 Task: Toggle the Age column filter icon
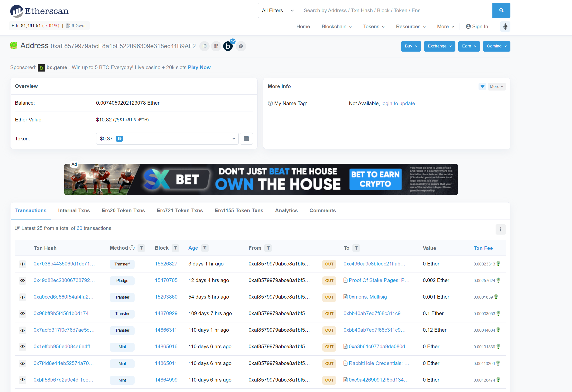tap(204, 248)
